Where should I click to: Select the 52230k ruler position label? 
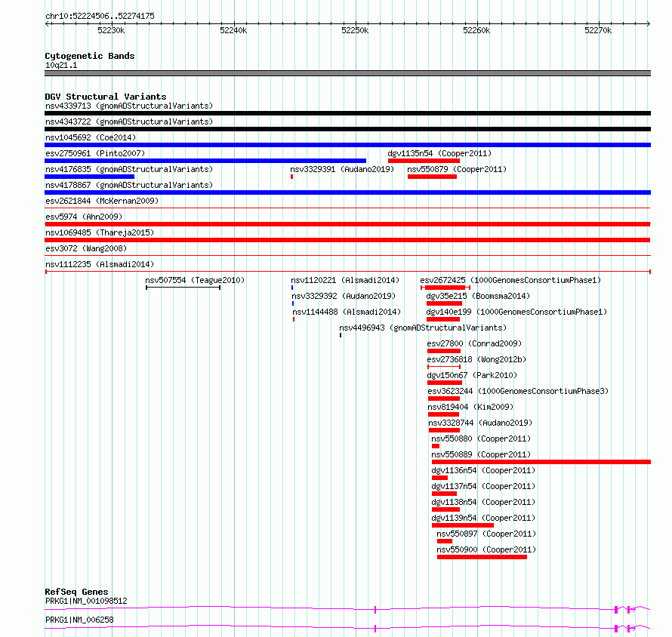(111, 30)
